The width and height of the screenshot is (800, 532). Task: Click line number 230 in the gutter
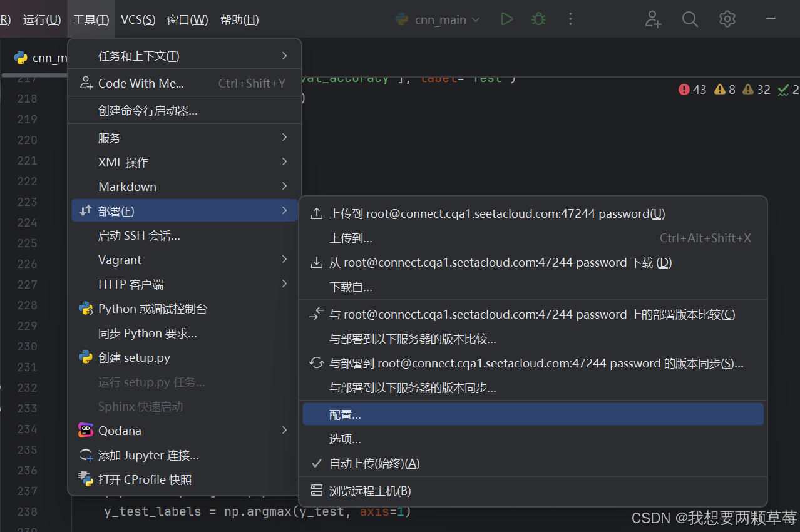click(26, 346)
